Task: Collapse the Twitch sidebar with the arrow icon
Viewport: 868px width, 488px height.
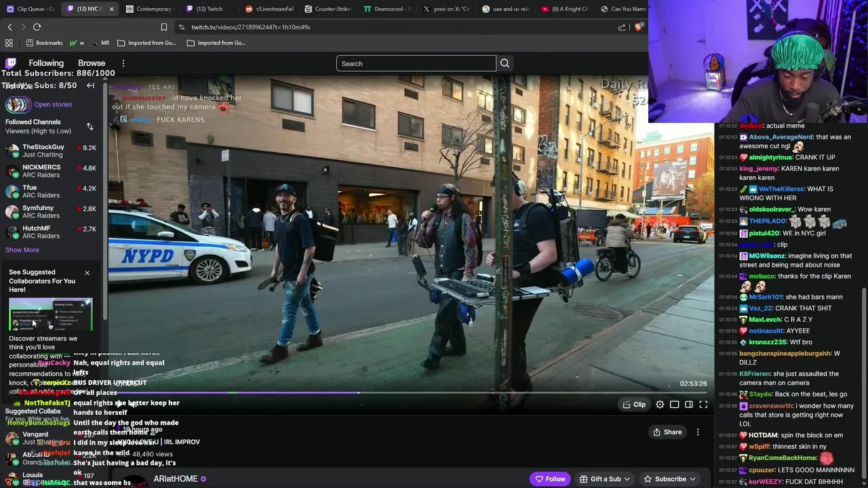Action: (x=90, y=85)
